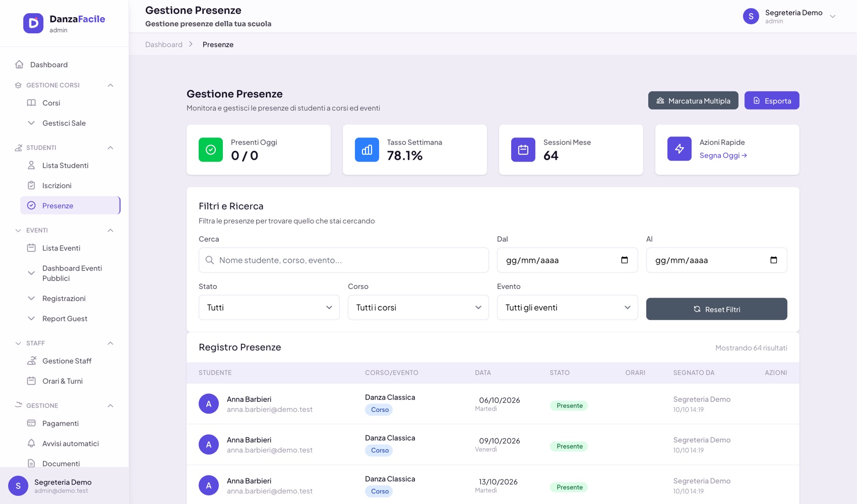The width and height of the screenshot is (857, 504).
Task: Collapse the GESTIONE CORSI section
Action: point(110,85)
